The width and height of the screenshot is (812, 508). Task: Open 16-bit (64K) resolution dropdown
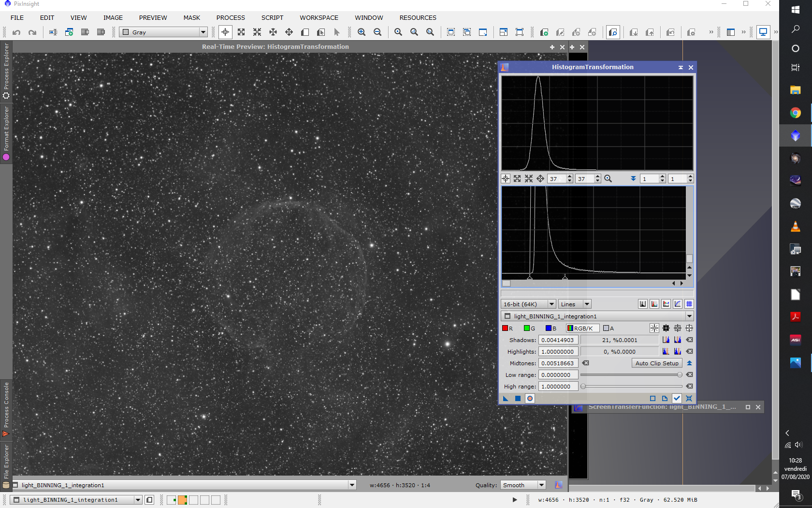coord(528,304)
